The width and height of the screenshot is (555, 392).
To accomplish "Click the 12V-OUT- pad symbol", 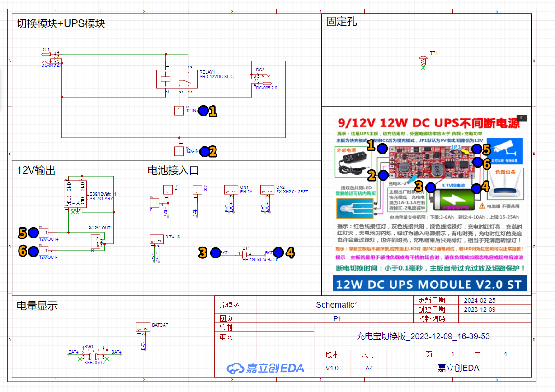I will click(44, 251).
